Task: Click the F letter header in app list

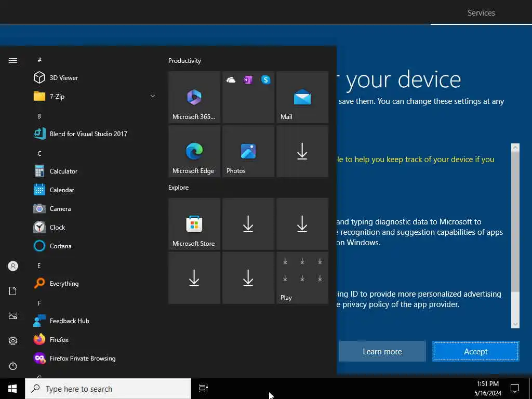Action: (x=39, y=303)
